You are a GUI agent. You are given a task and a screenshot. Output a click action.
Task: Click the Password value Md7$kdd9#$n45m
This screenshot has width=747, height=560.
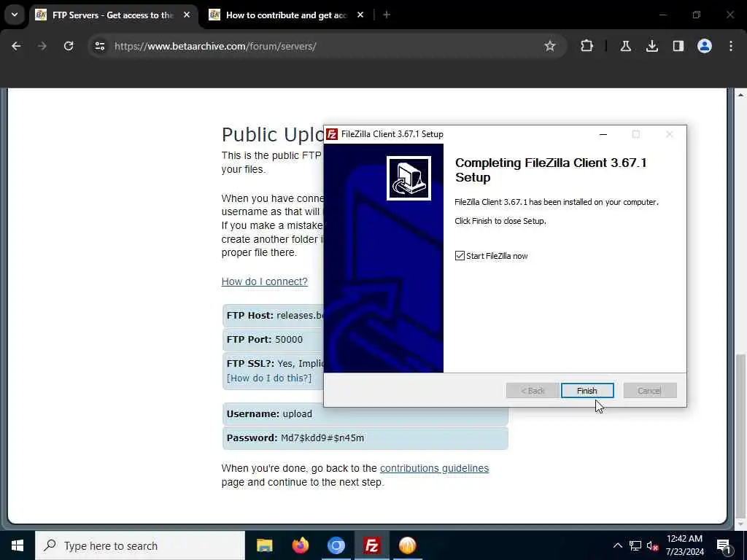point(322,438)
